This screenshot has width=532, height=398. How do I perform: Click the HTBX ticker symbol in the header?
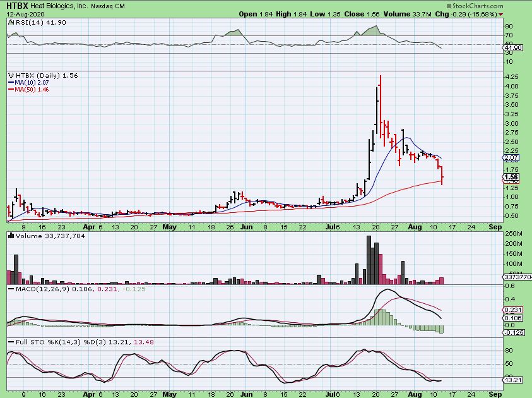point(17,6)
